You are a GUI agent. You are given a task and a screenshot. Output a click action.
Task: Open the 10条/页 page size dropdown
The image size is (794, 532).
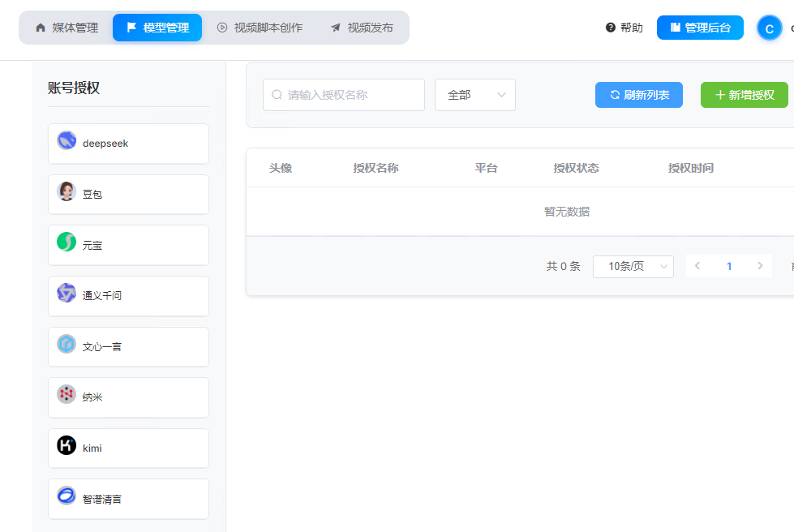[x=633, y=266]
